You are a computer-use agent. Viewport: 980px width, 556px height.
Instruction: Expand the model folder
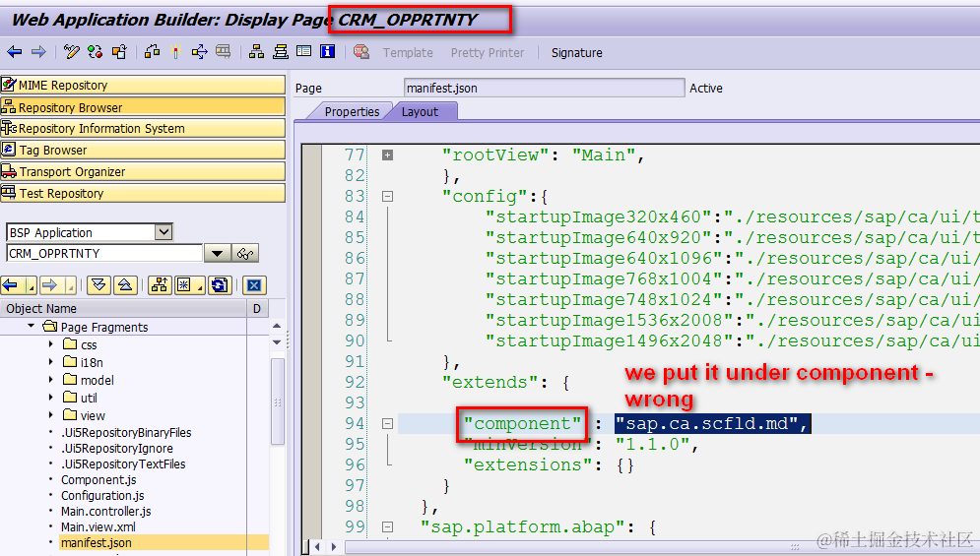pyautogui.click(x=51, y=379)
